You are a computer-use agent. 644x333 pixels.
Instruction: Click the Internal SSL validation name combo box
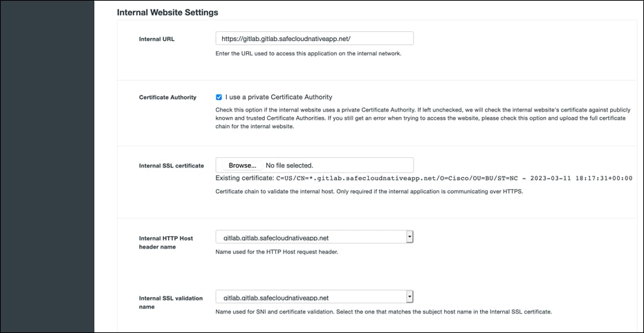tap(310, 298)
